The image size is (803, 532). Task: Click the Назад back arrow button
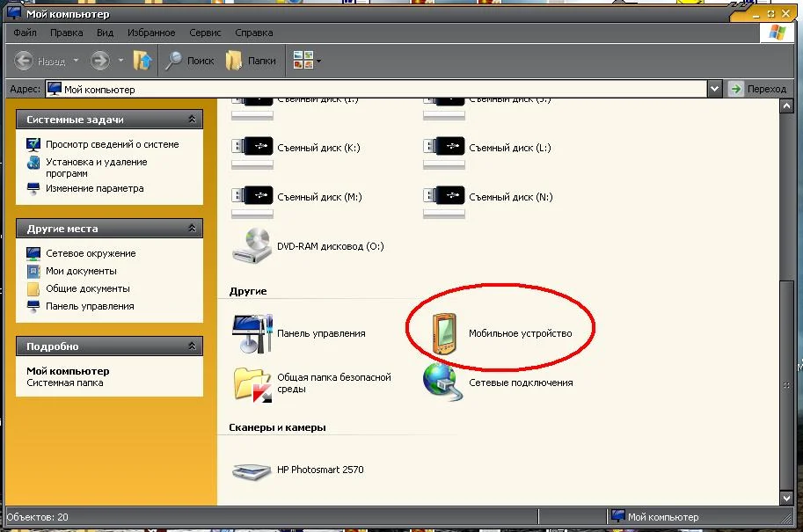tap(23, 61)
